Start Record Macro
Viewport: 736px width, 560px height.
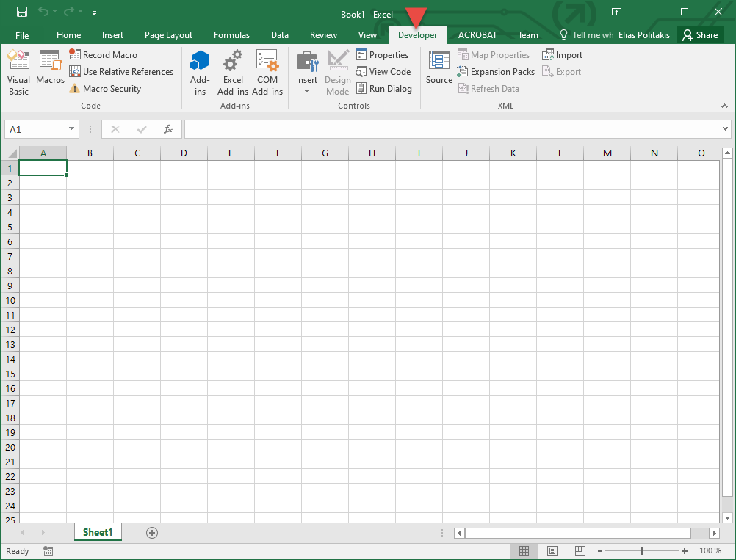point(104,54)
